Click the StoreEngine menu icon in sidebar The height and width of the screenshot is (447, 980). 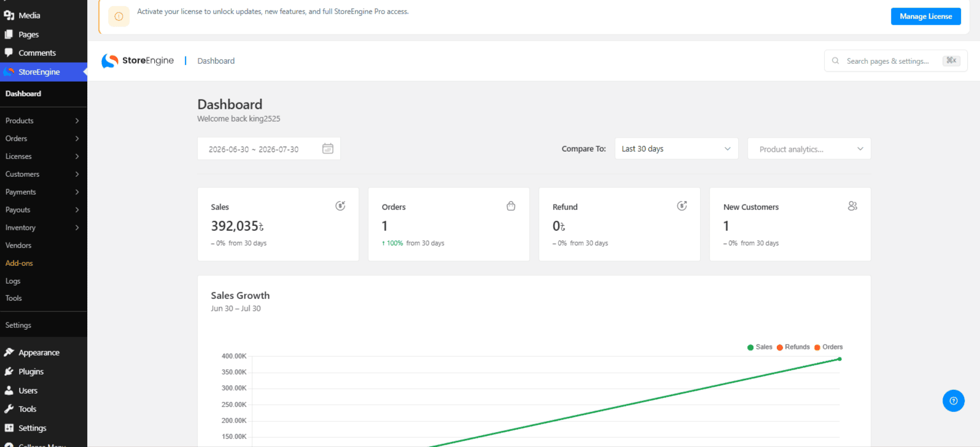point(9,72)
